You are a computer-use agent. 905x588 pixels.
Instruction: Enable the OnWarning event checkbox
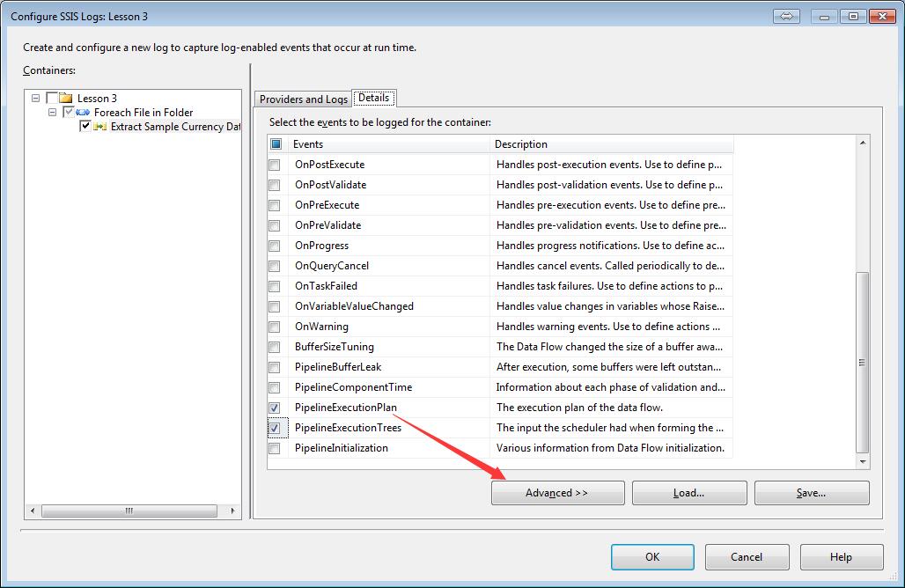(275, 327)
